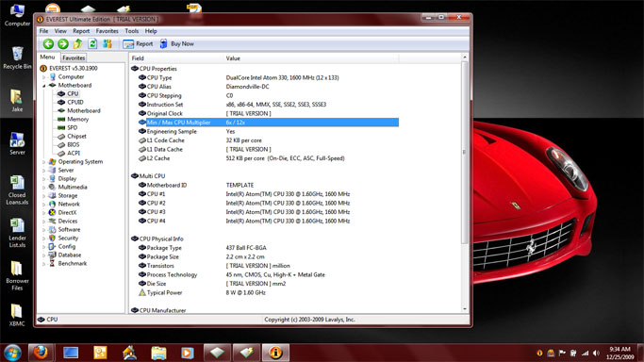Expand the DirectX tree node

pos(44,213)
